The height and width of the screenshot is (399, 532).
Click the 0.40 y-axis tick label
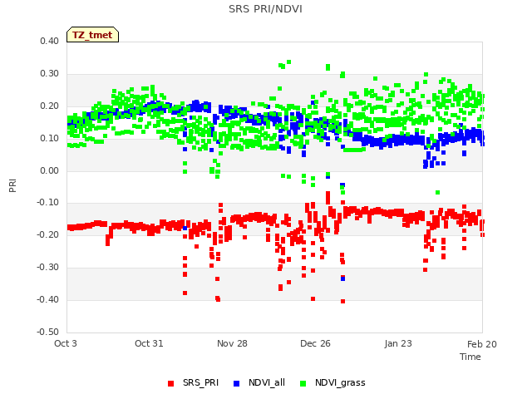pyautogui.click(x=49, y=41)
